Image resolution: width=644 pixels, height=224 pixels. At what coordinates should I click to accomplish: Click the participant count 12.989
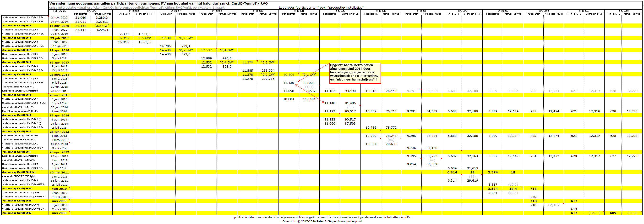coord(207,58)
